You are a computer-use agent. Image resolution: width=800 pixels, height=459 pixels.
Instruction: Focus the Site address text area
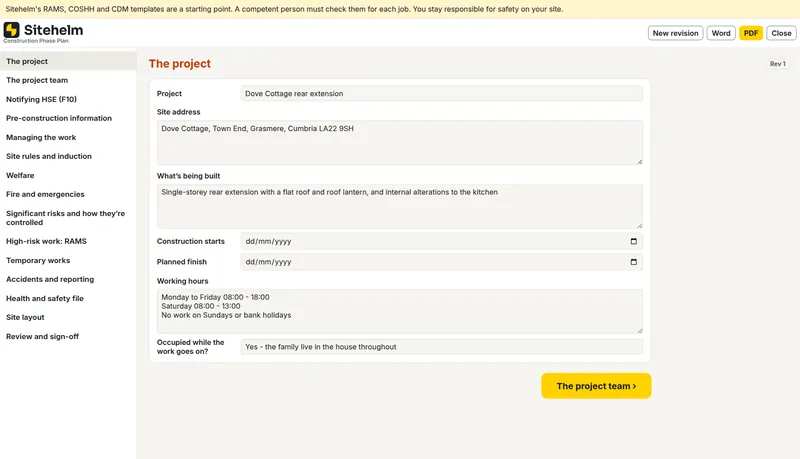399,142
